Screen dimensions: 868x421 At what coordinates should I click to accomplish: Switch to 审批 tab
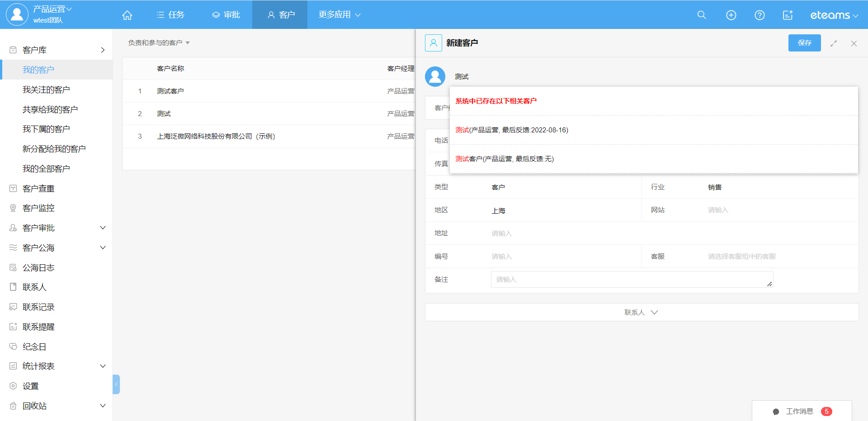[x=226, y=15]
